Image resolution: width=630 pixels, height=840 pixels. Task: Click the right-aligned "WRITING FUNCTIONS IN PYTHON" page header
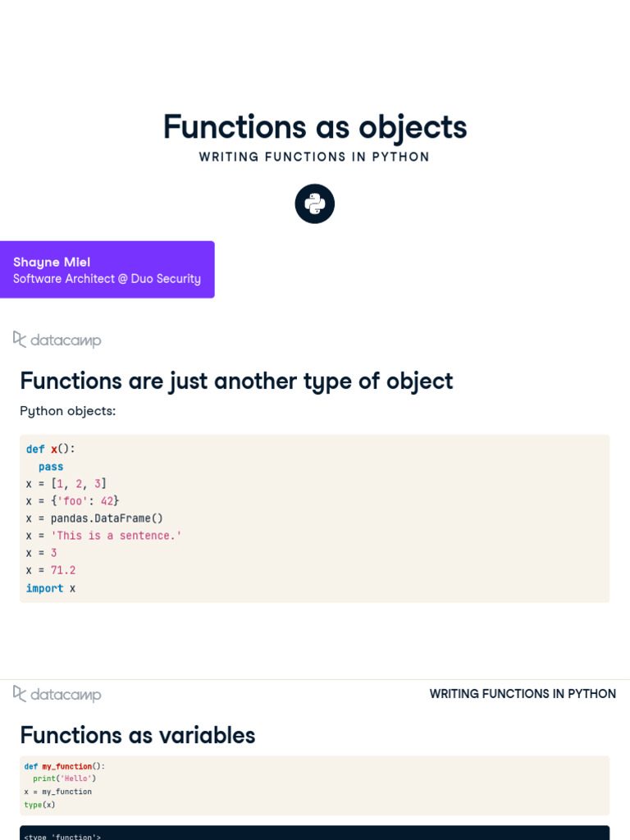click(x=523, y=694)
